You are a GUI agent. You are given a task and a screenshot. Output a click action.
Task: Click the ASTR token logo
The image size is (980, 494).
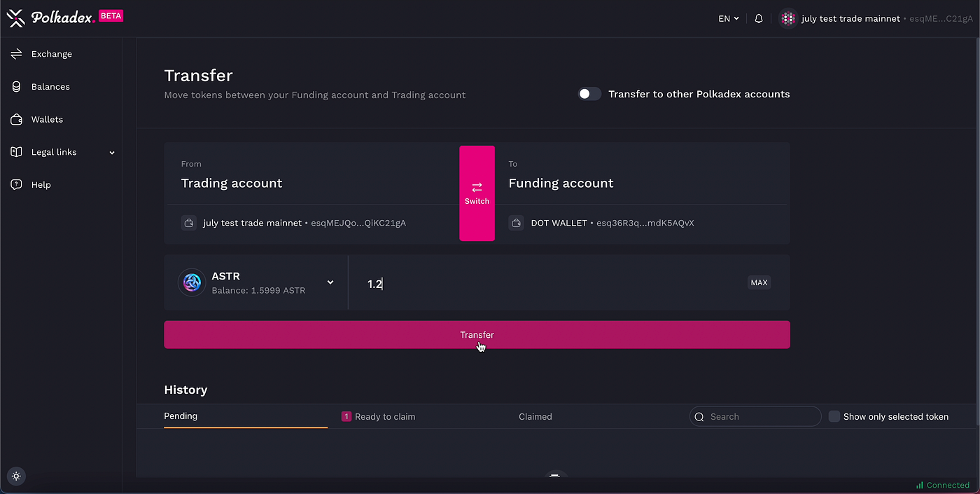[x=192, y=282]
